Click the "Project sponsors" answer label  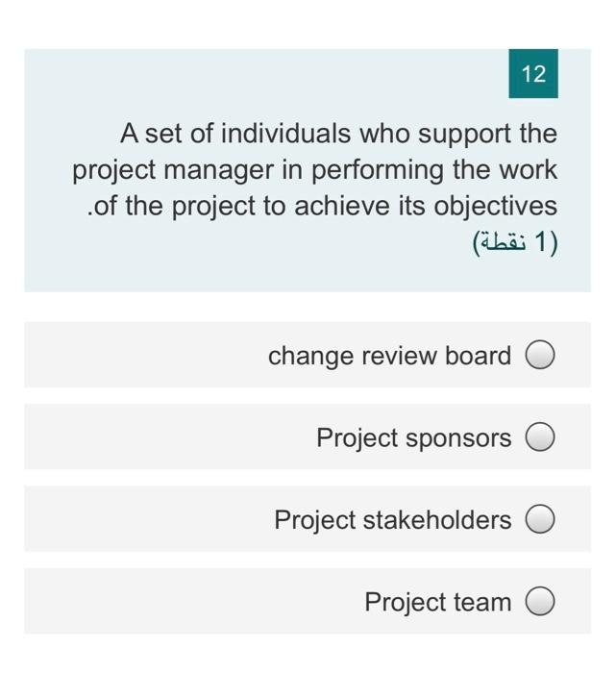pyautogui.click(x=413, y=438)
